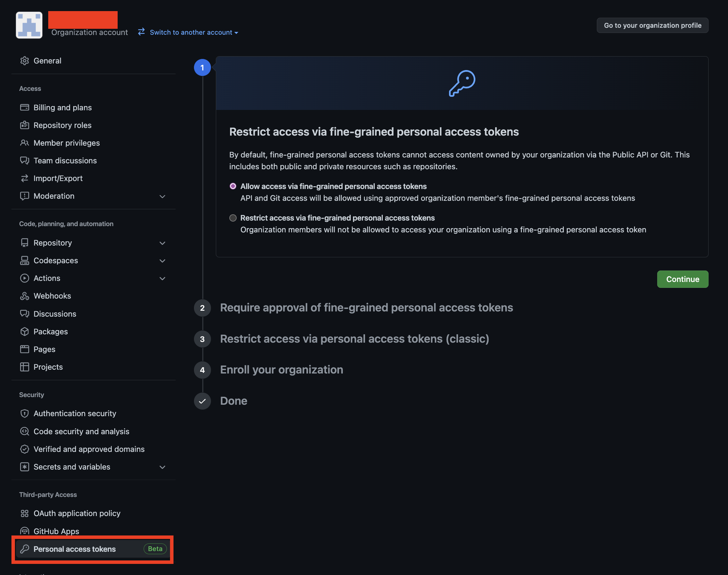Expand the Moderation section chevron
728x575 pixels.
pos(162,196)
